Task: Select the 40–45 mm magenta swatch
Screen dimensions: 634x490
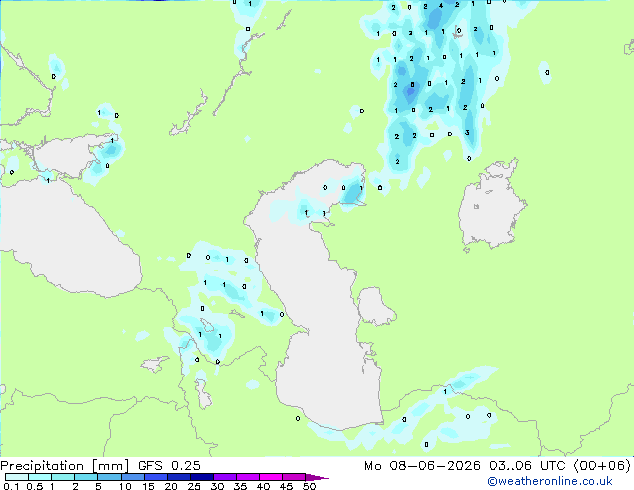Action: tap(271, 477)
